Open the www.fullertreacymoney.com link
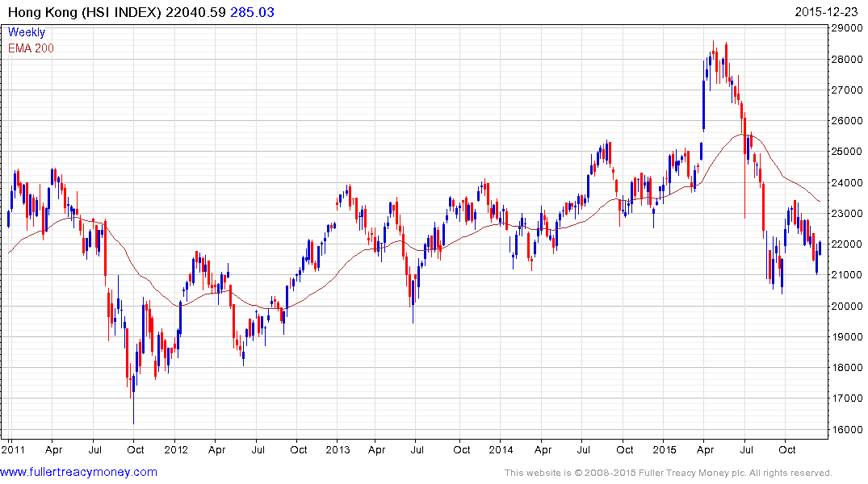This screenshot has height=484, width=868. click(x=78, y=472)
